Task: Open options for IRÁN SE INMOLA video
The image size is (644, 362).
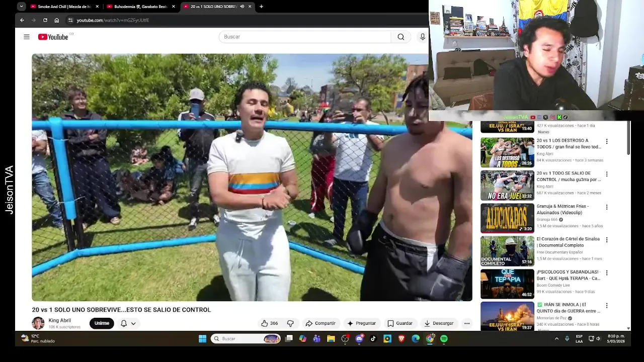Action: [x=607, y=305]
